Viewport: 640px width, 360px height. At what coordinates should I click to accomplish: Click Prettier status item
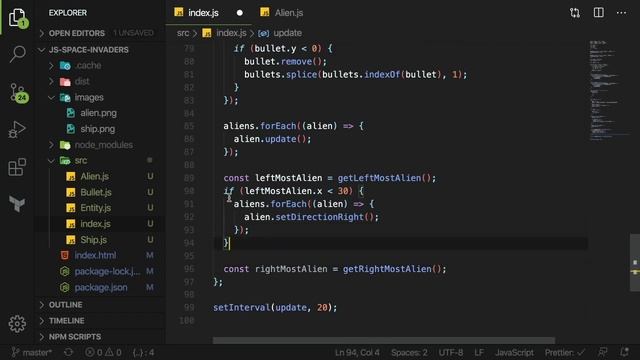tap(564, 352)
